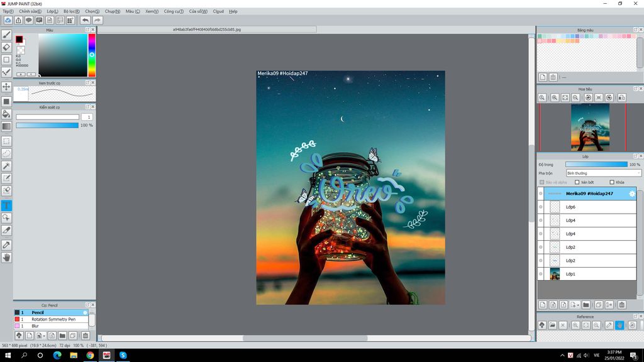Screen dimensions: 644x362
Task: Click the brush opacity 100% slider
Action: click(47, 125)
